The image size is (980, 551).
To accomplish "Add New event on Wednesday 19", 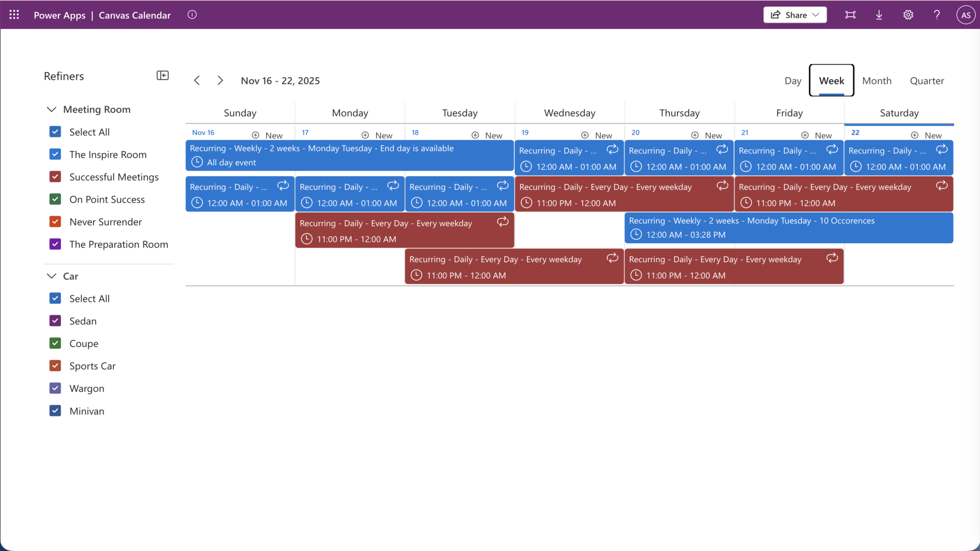I will [x=597, y=135].
